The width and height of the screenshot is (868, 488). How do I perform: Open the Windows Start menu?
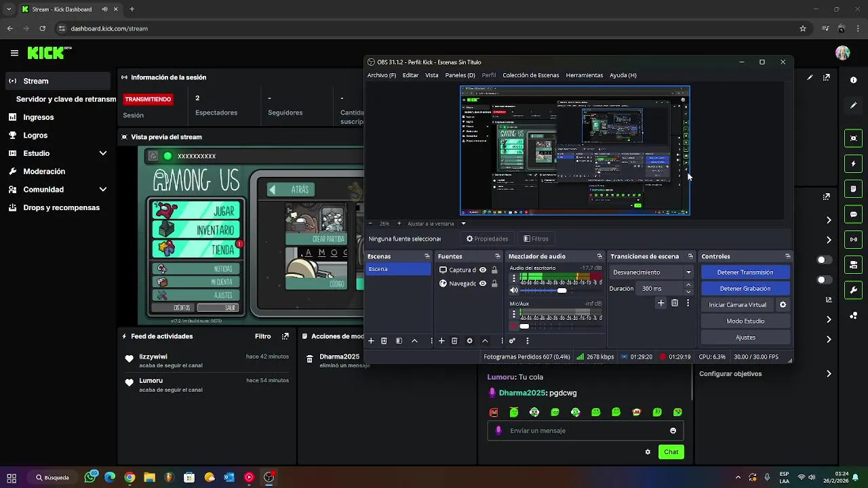[x=12, y=477]
